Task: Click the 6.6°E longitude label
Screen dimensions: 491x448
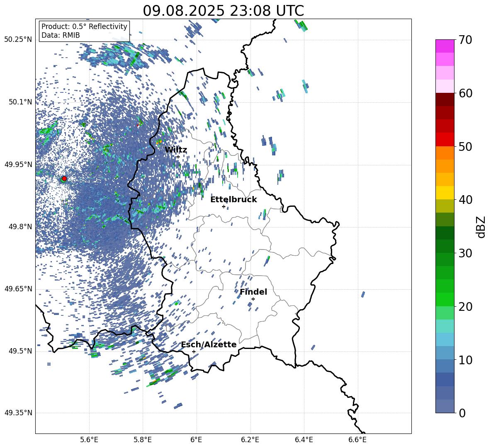Action: pyautogui.click(x=357, y=440)
